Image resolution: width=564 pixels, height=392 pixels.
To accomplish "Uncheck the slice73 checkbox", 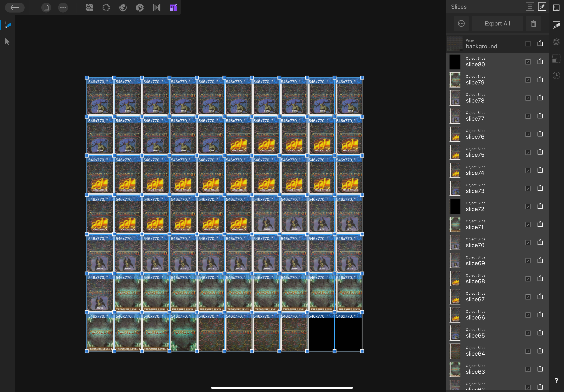I will (528, 188).
